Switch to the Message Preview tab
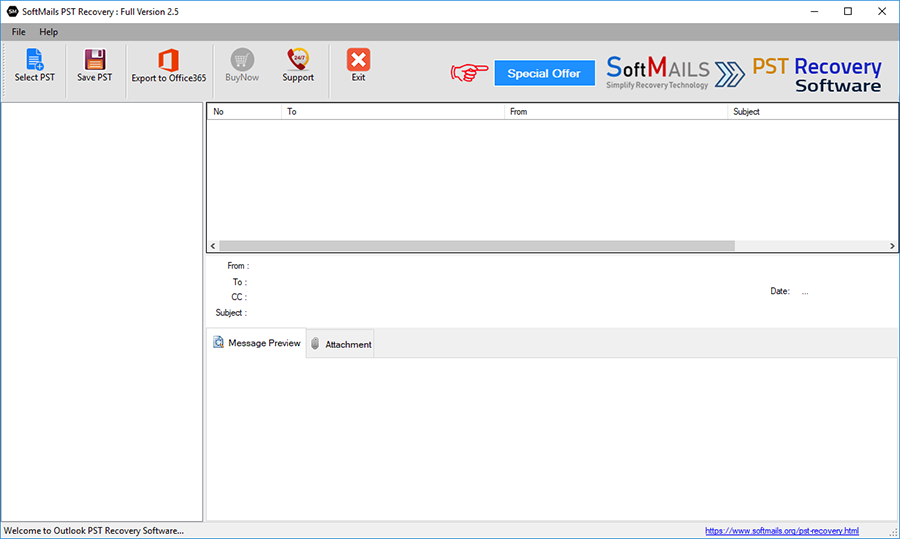900x539 pixels. point(256,343)
